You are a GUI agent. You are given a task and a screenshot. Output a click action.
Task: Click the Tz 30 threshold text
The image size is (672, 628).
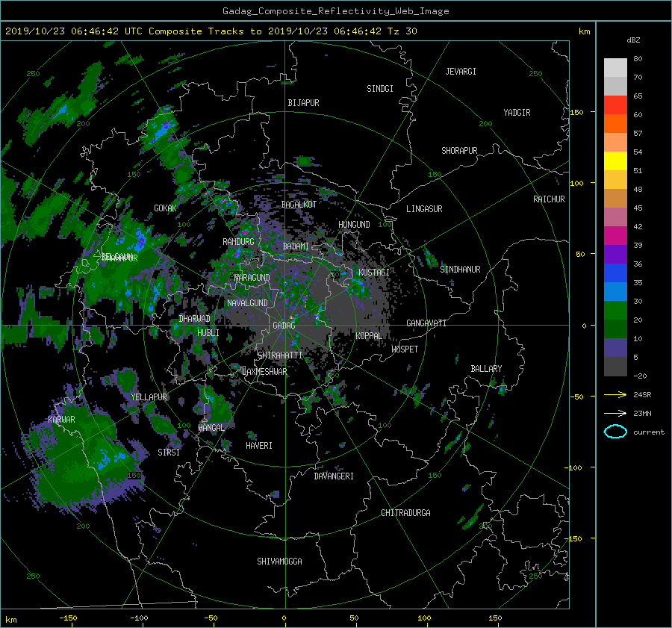click(x=402, y=31)
